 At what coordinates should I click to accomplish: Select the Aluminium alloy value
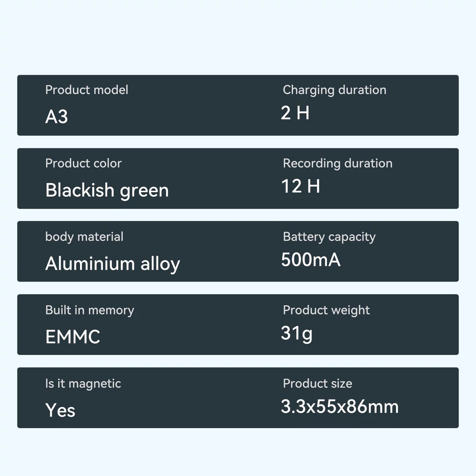(113, 264)
